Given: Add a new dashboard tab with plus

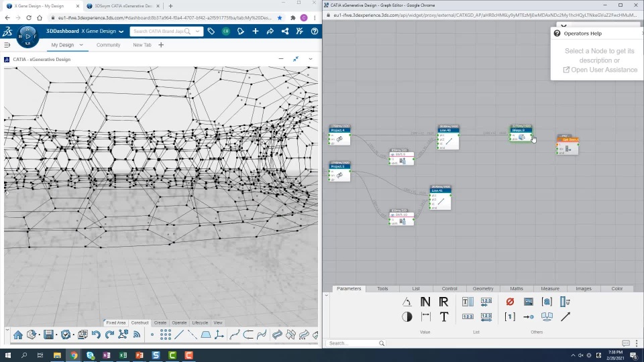Looking at the screenshot, I should pos(161,45).
